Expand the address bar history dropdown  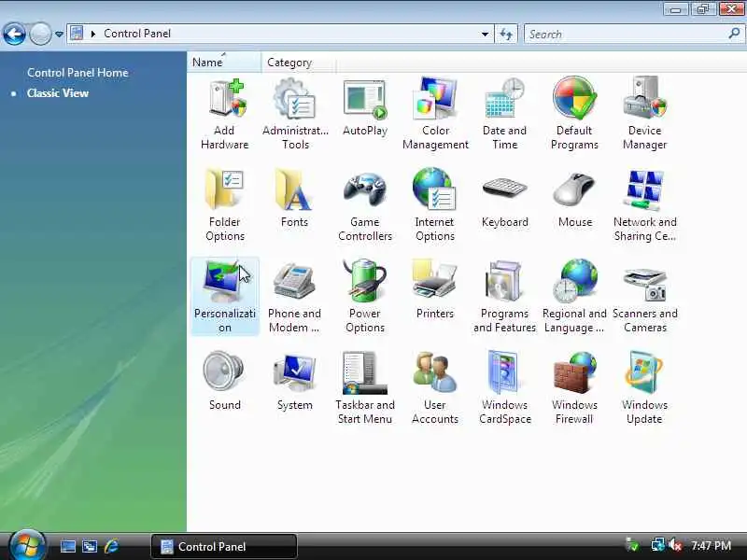pyautogui.click(x=485, y=34)
